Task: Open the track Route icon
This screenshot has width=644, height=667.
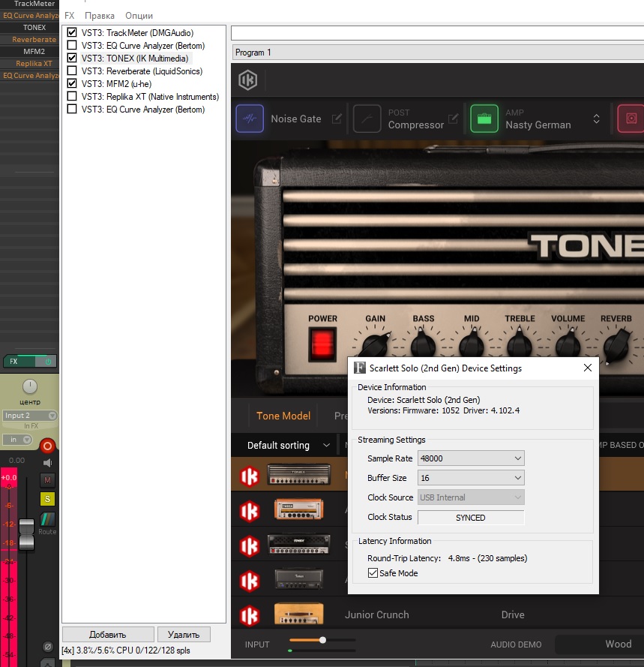Action: [48, 519]
